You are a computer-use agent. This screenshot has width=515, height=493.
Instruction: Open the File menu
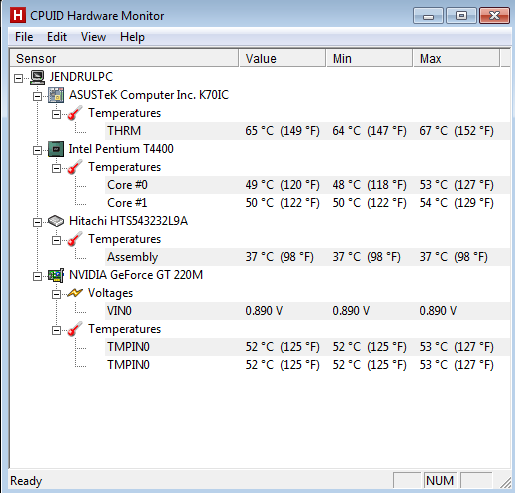coord(24,37)
